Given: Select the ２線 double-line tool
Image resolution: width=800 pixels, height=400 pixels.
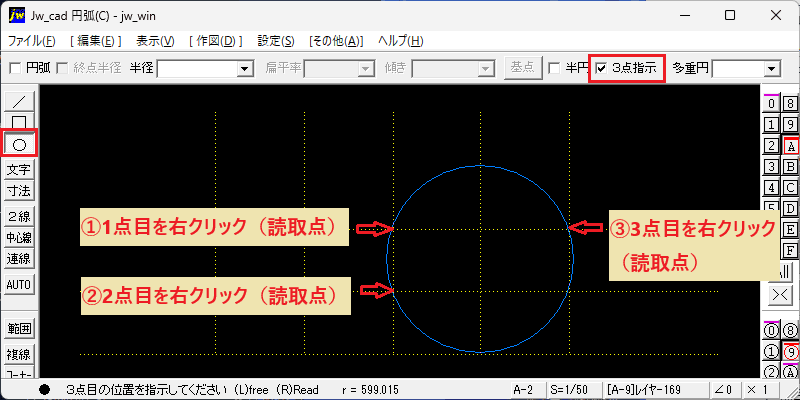Looking at the screenshot, I should coord(19,216).
